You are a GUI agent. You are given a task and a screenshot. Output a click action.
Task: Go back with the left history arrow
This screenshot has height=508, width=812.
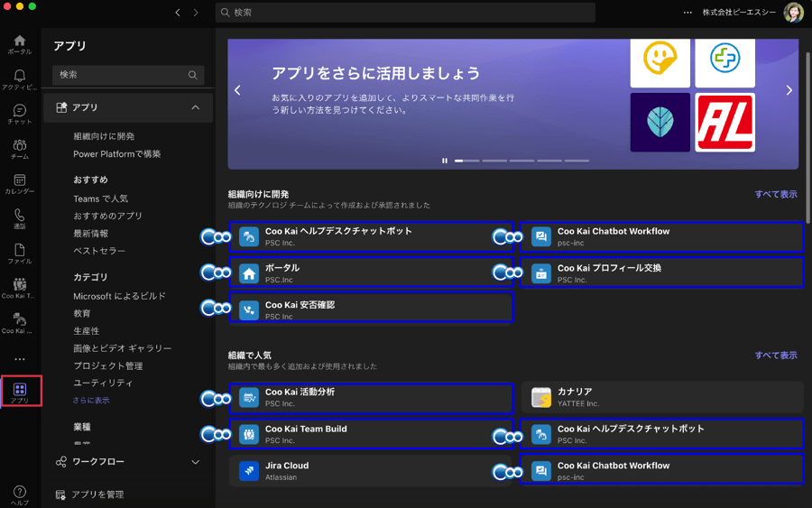click(x=178, y=13)
